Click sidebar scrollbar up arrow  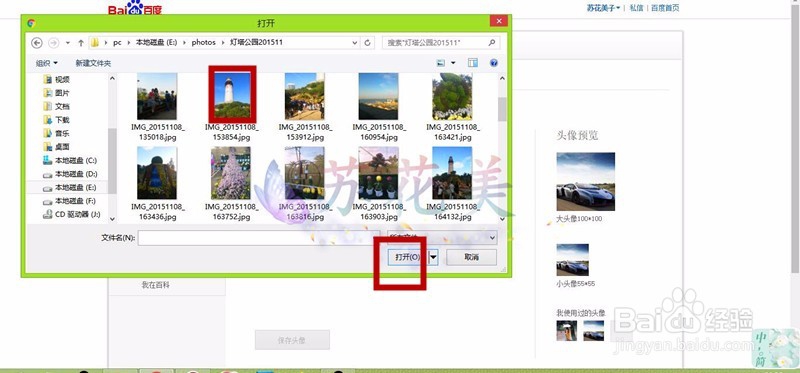tap(113, 79)
